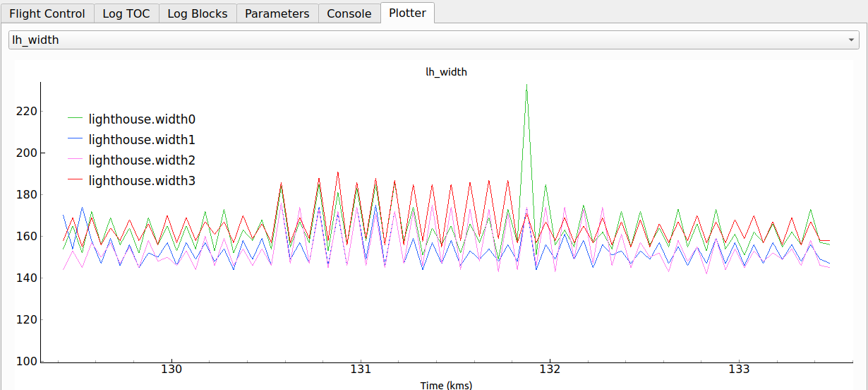The width and height of the screenshot is (868, 390).
Task: Select the lighthouse.width3 legend label
Action: click(x=141, y=181)
